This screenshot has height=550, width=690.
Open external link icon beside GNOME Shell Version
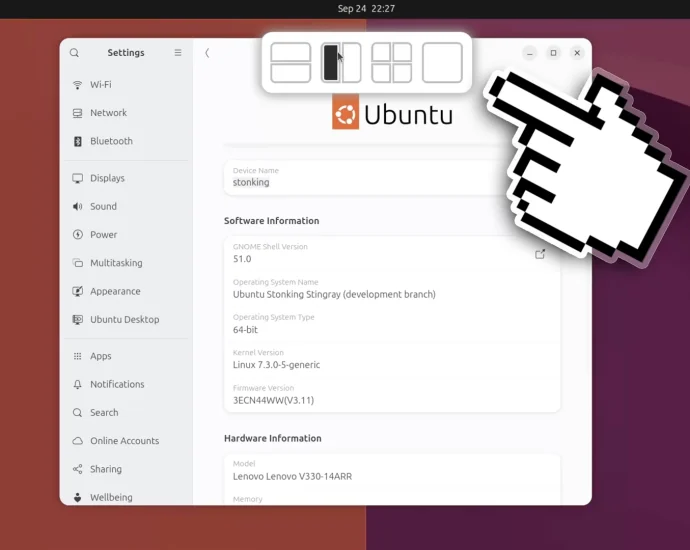coord(540,254)
